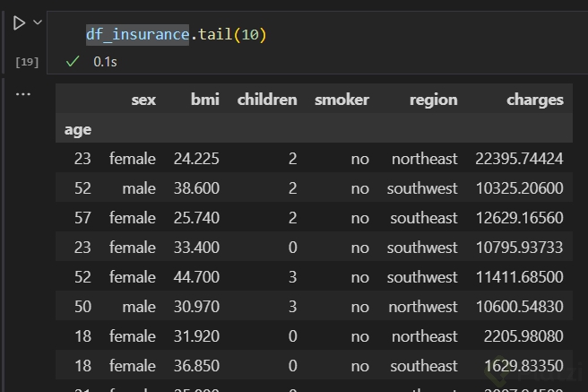Open the output ellipsis more actions menu
The width and height of the screenshot is (588, 392).
(x=23, y=93)
